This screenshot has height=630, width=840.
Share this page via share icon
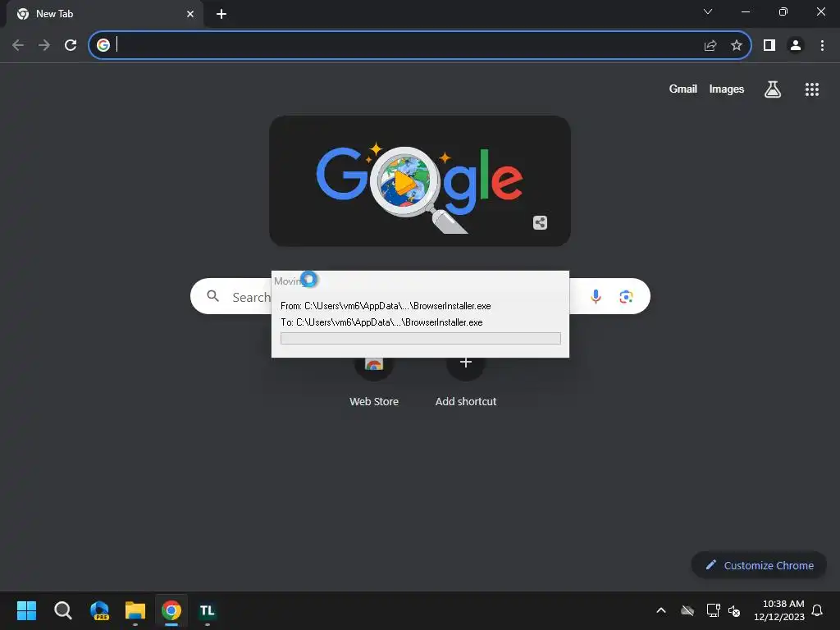(x=710, y=46)
